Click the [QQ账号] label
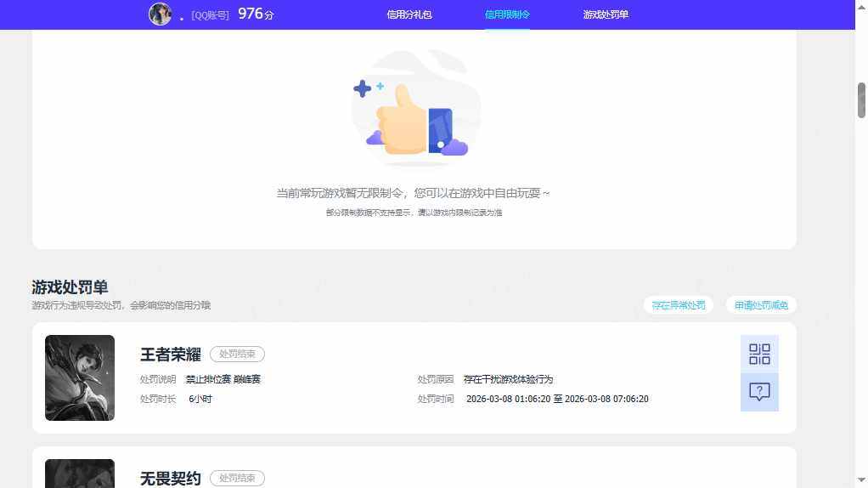This screenshot has width=868, height=488. 210,15
